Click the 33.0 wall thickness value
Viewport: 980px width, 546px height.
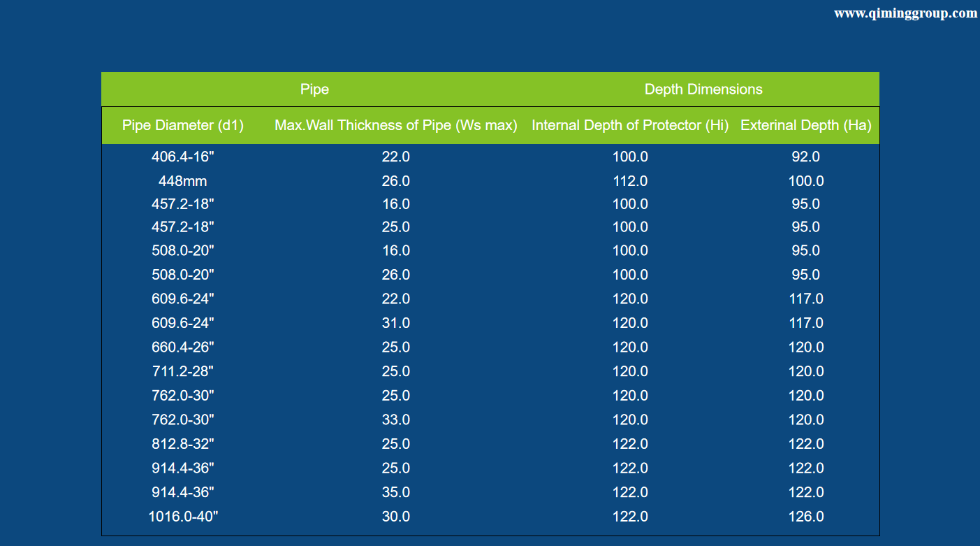(x=395, y=420)
